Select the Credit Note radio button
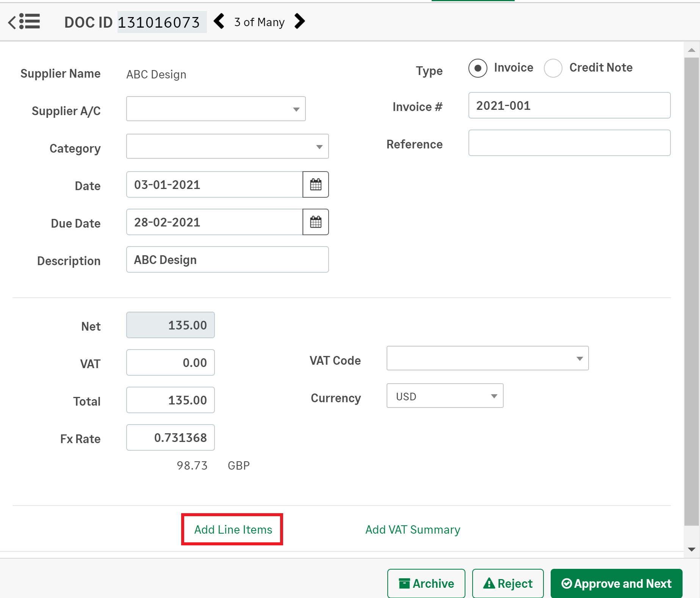The height and width of the screenshot is (598, 700). 553,68
